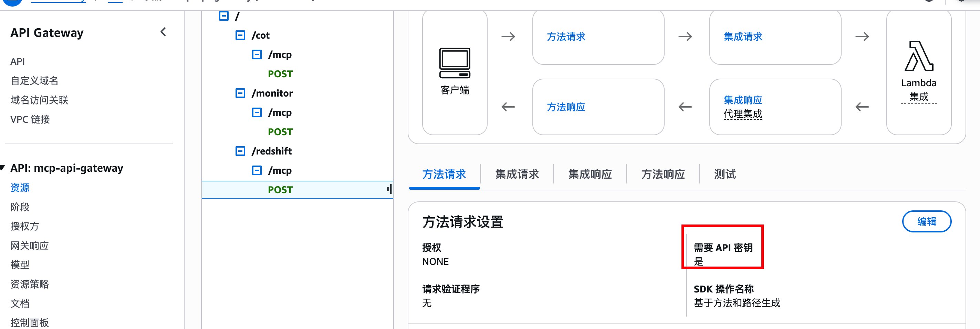Open 集成响应 link in the flow diagram

[743, 100]
